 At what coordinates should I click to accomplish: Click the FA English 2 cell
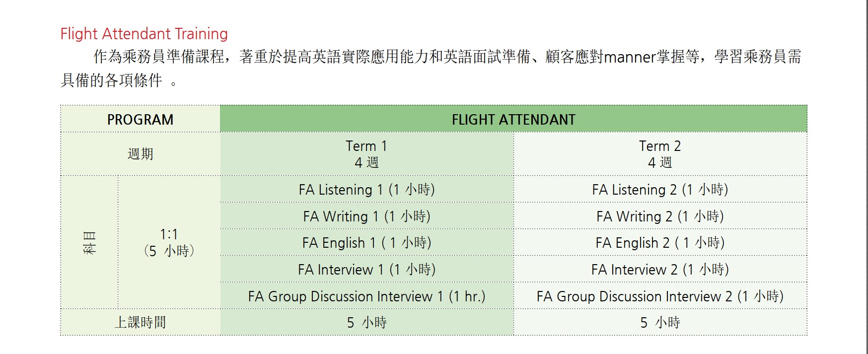(x=660, y=243)
